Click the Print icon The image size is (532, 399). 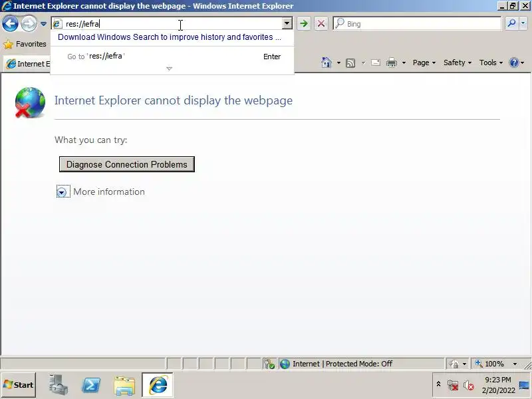coord(392,63)
